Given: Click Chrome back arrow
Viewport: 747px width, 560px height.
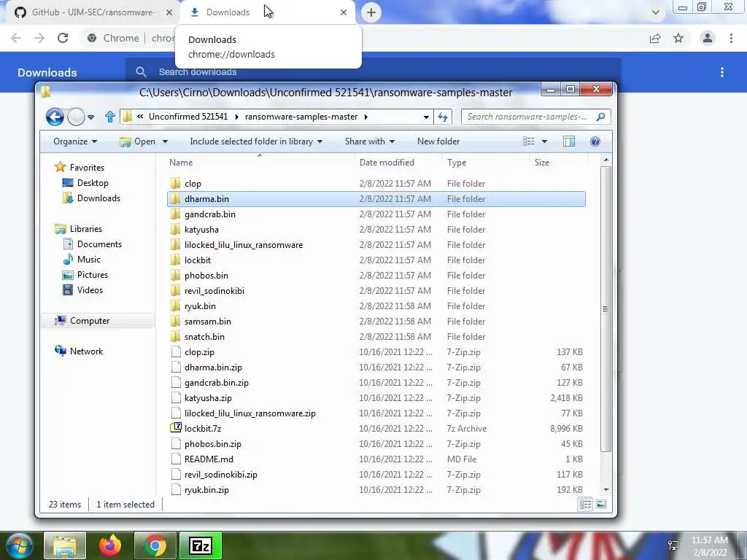Looking at the screenshot, I should [x=16, y=38].
